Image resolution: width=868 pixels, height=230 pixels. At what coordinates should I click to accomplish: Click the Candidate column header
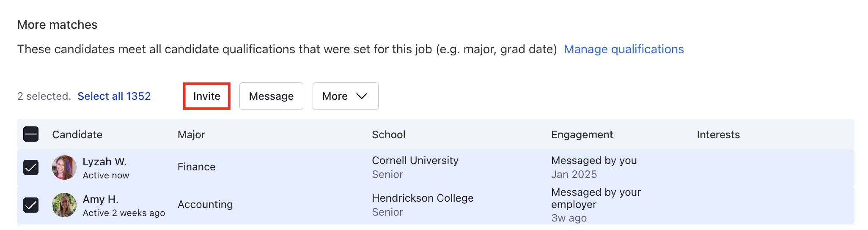(77, 134)
